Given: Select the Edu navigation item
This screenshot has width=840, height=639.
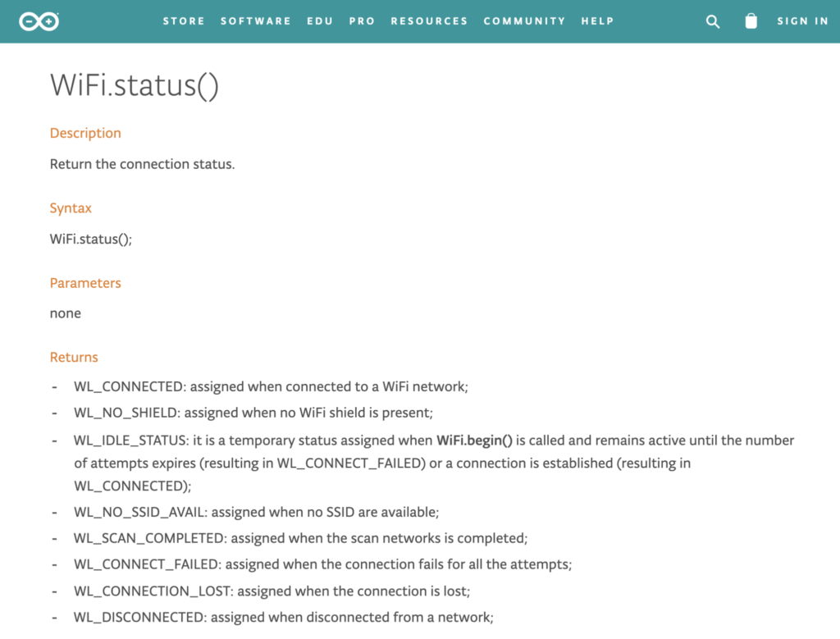Looking at the screenshot, I should coord(320,21).
